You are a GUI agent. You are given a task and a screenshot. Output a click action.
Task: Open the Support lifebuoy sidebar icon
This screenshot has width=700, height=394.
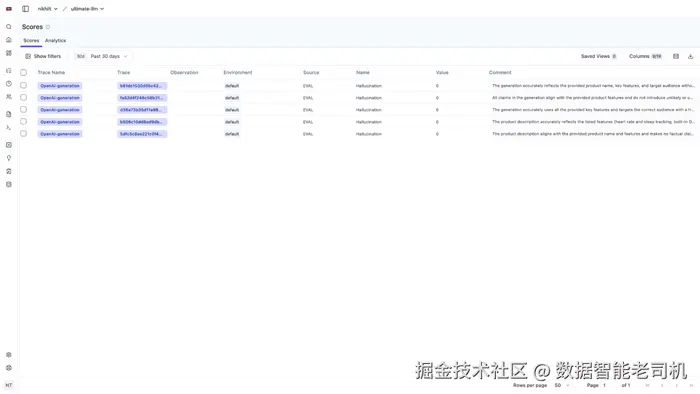pyautogui.click(x=8, y=368)
